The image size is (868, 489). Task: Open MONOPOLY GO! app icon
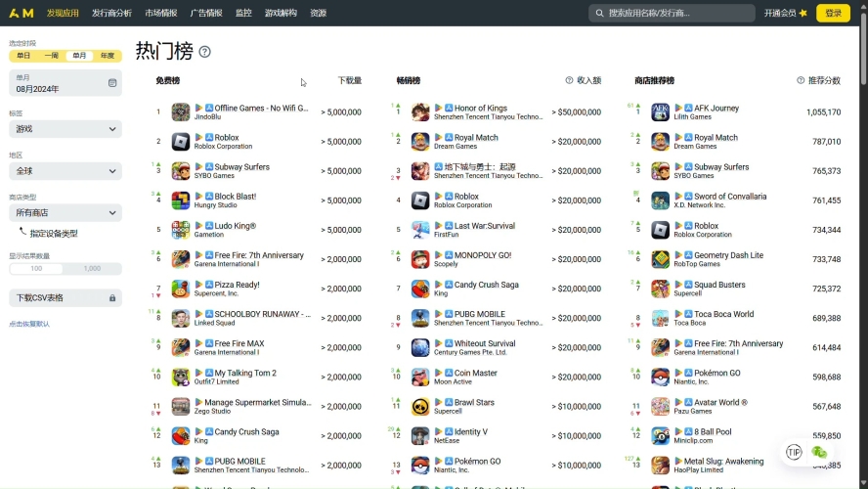point(420,259)
